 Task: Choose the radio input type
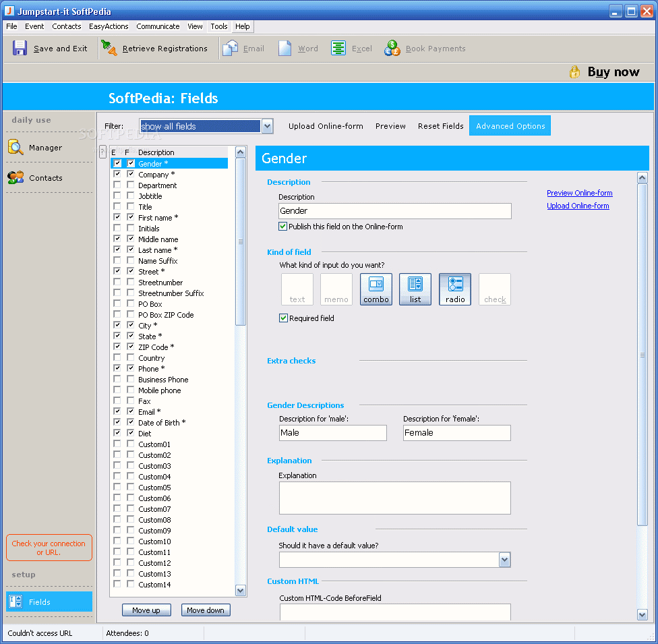(455, 289)
